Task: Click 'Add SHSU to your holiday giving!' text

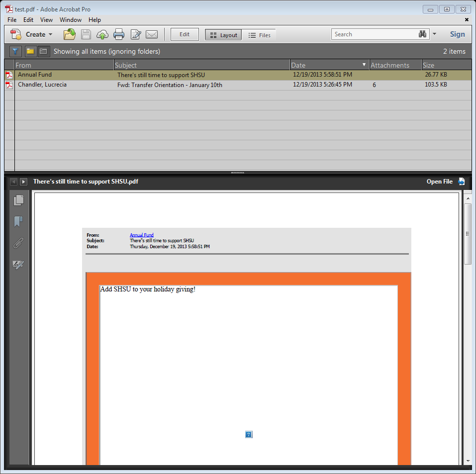Action: click(148, 289)
